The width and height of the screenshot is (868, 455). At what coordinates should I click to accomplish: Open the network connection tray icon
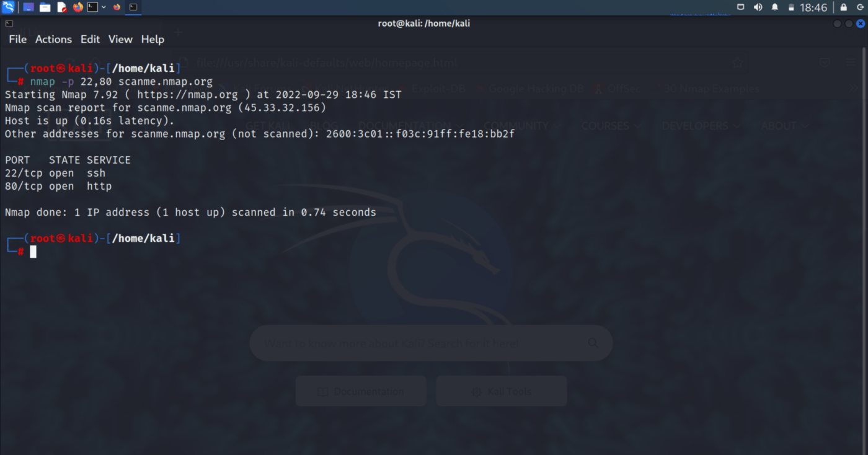[740, 7]
